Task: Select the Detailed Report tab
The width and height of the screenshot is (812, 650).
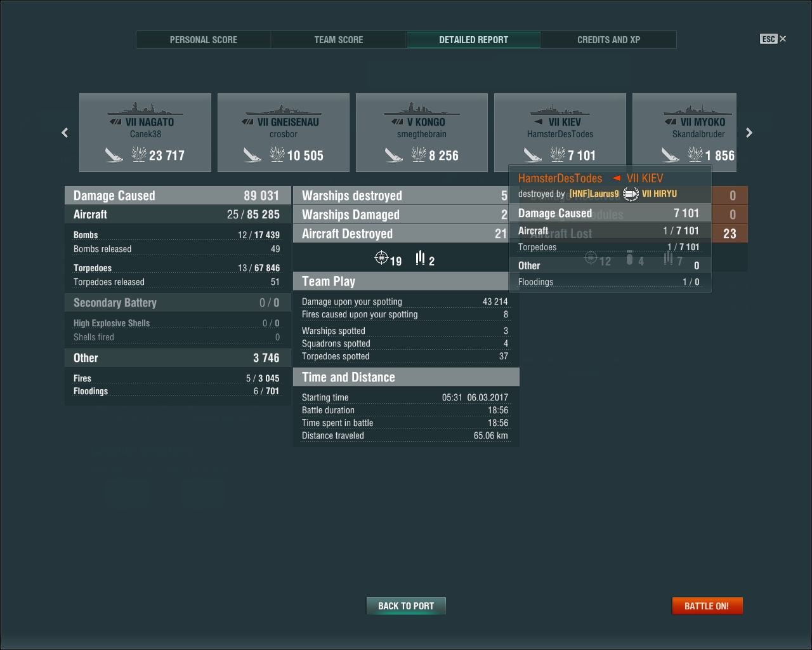Action: [474, 39]
